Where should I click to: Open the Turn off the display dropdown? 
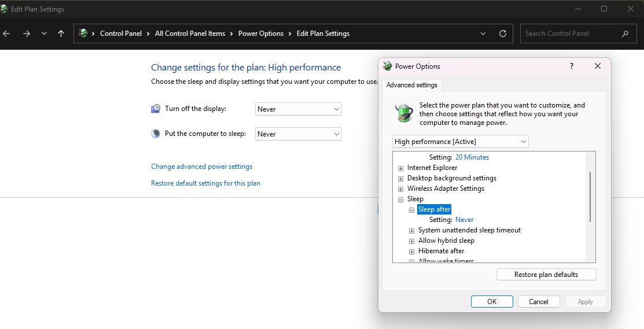pos(298,109)
